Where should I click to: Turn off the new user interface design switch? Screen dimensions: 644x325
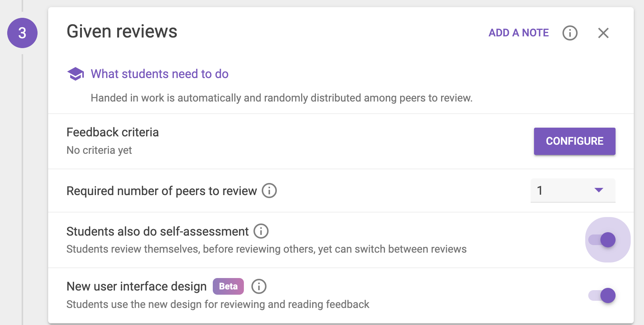pyautogui.click(x=603, y=295)
